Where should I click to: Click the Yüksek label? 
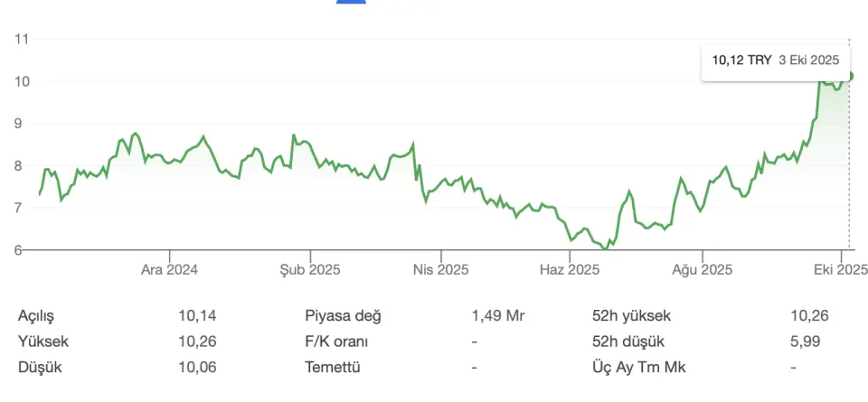coord(43,342)
